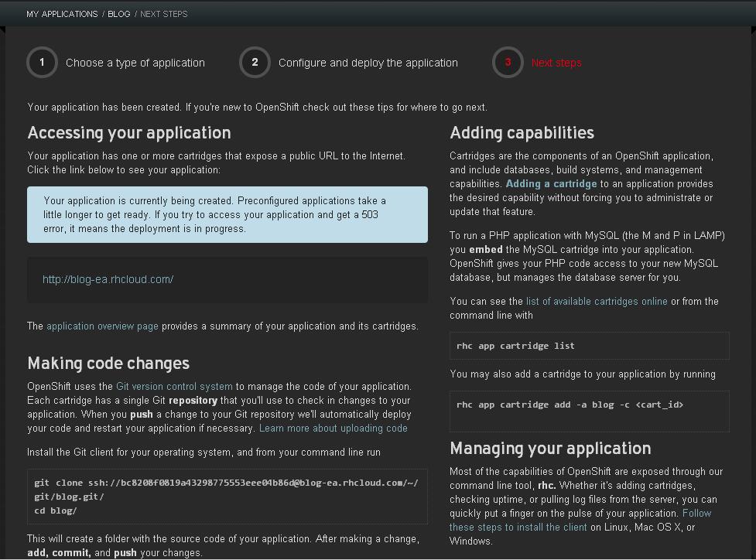Click the step 2 circle icon
This screenshot has width=756, height=560.
pyautogui.click(x=255, y=62)
